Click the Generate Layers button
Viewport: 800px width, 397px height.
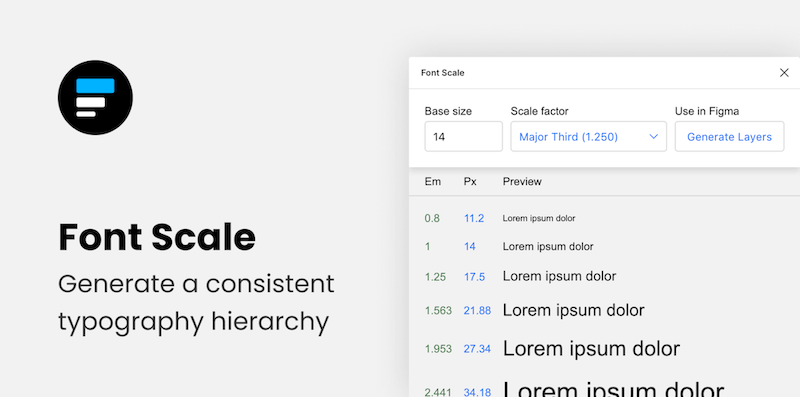pos(729,136)
